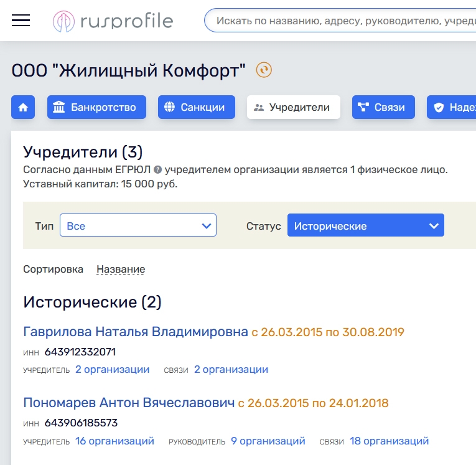Screen dimensions: 476x465
Task: Click the Уставный капитал 15 000 руб. text
Action: pos(100,184)
